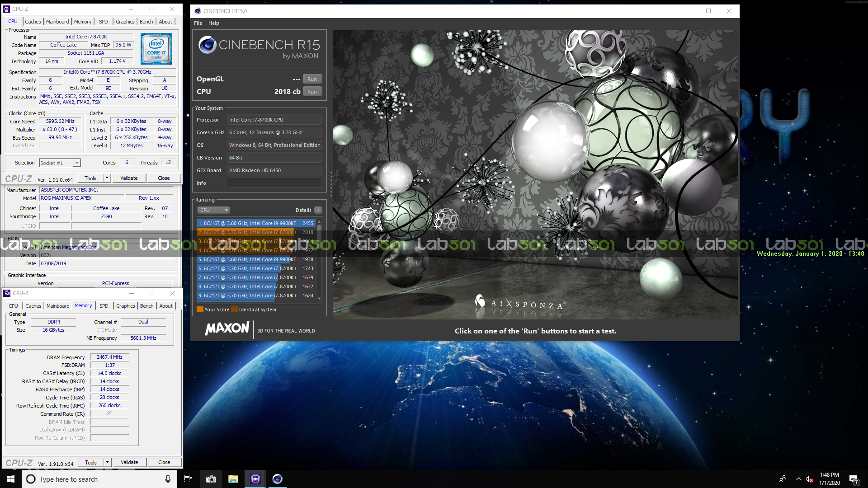This screenshot has width=868, height=488.
Task: Open the About tab in the upper CPU-Z window
Action: click(x=165, y=22)
